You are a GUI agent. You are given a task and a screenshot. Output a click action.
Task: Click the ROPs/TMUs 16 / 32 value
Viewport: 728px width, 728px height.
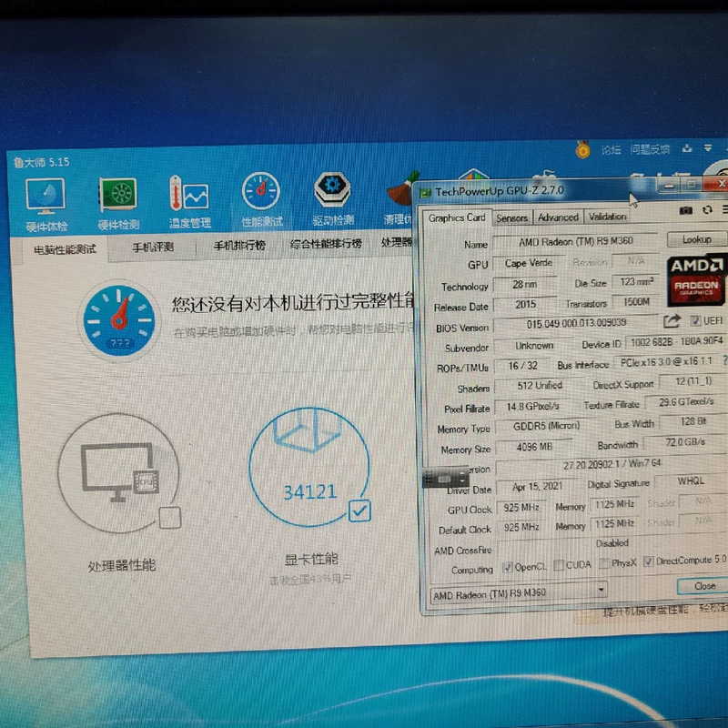coord(522,366)
